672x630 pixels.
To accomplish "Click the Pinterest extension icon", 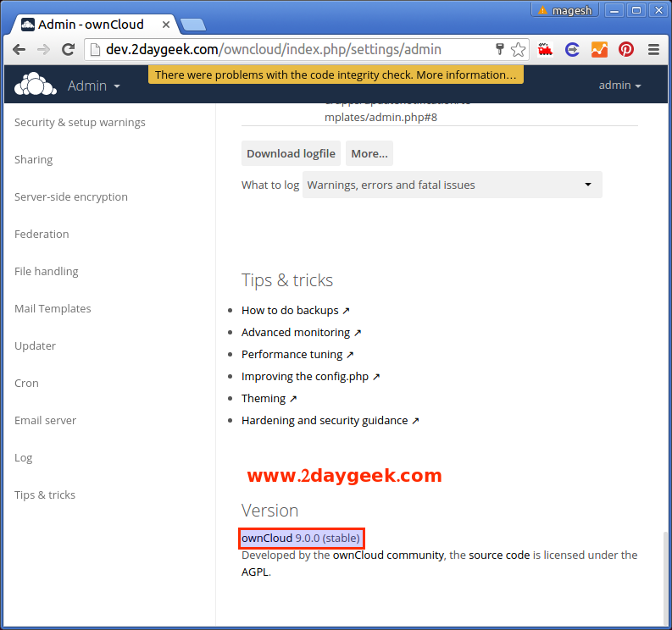I will point(626,50).
